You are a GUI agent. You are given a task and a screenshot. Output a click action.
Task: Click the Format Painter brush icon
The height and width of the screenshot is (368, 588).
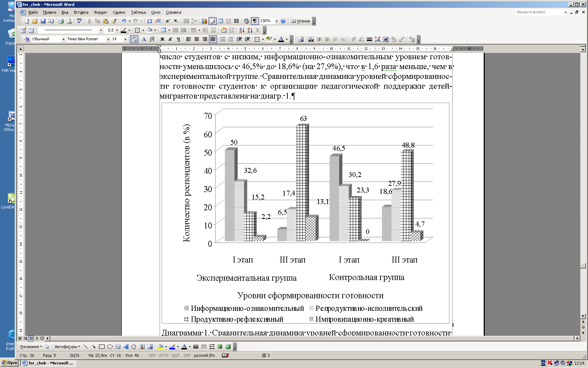click(114, 21)
